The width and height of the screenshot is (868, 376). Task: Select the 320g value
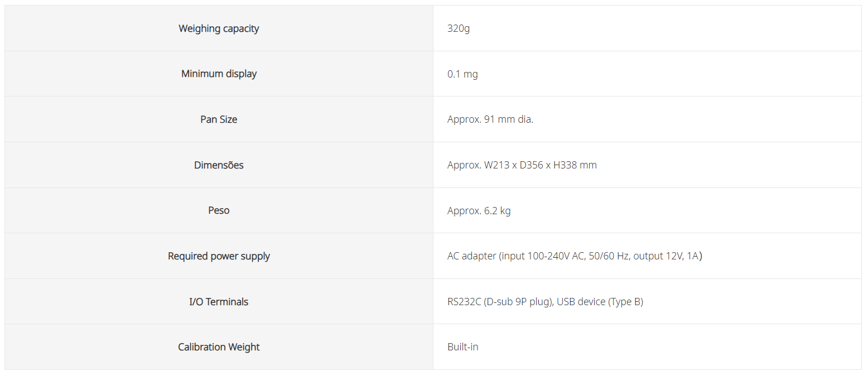coord(458,28)
